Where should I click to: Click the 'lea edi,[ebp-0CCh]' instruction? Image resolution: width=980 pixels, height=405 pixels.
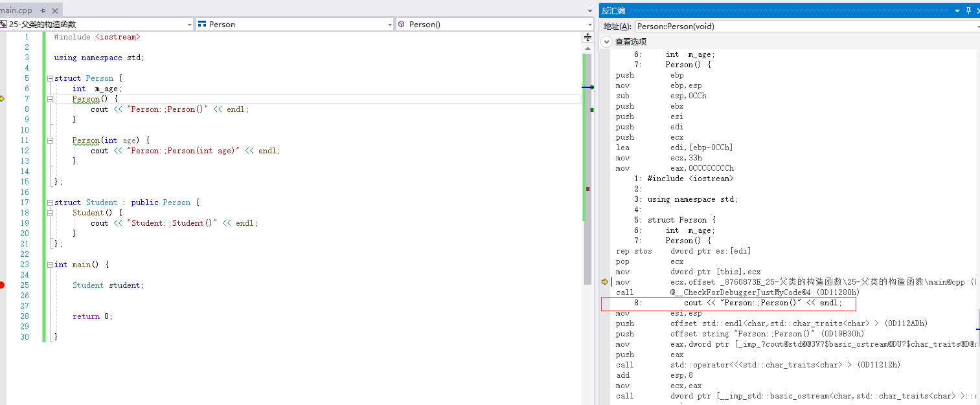[674, 148]
